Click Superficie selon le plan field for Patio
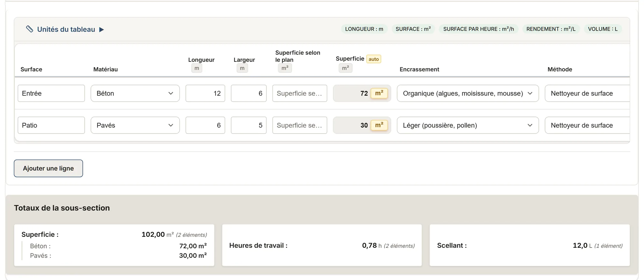 (x=300, y=125)
